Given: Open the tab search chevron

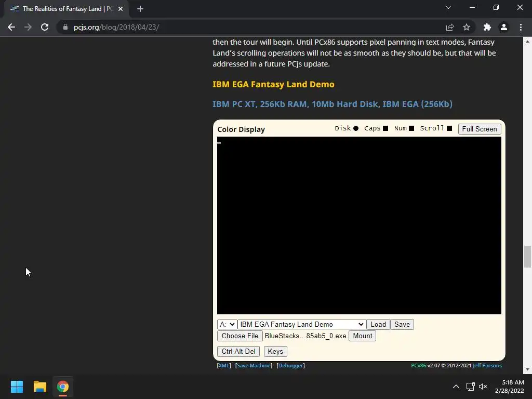Looking at the screenshot, I should [448, 7].
